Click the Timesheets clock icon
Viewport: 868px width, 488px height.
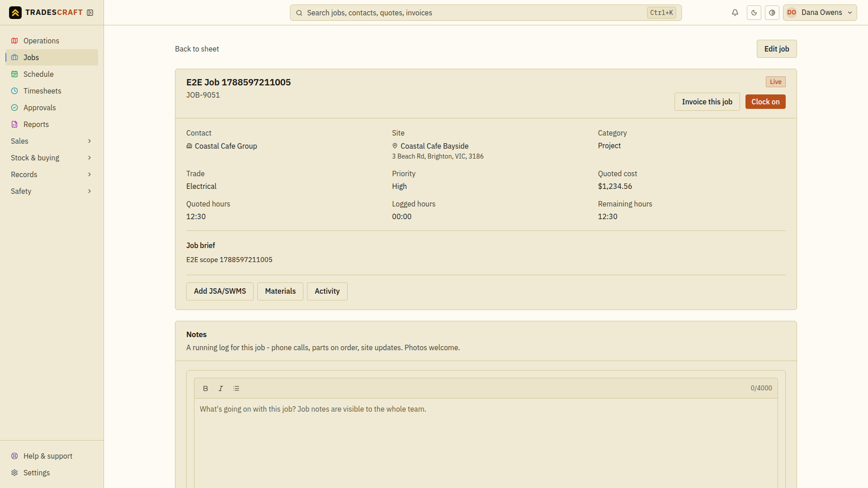[14, 91]
